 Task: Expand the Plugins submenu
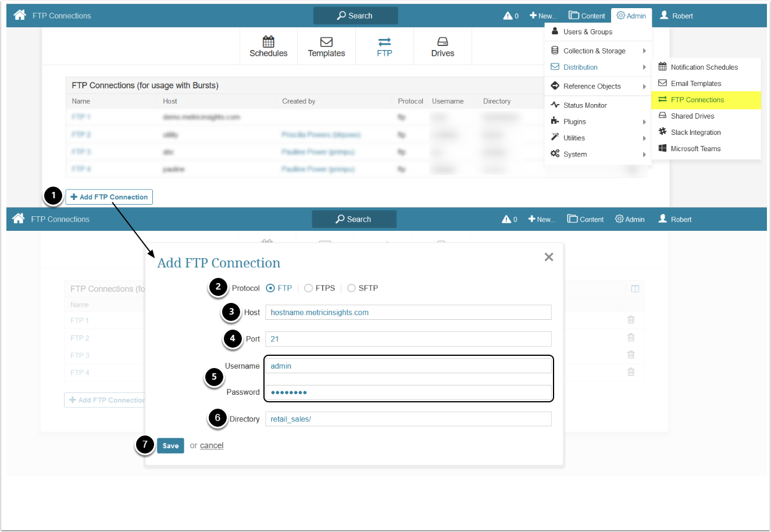pyautogui.click(x=574, y=122)
